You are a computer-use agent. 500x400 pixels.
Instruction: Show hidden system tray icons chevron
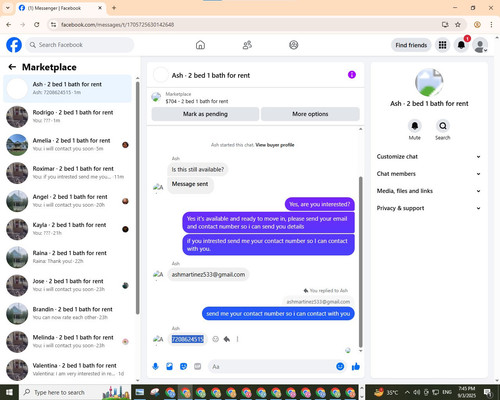[407, 392]
